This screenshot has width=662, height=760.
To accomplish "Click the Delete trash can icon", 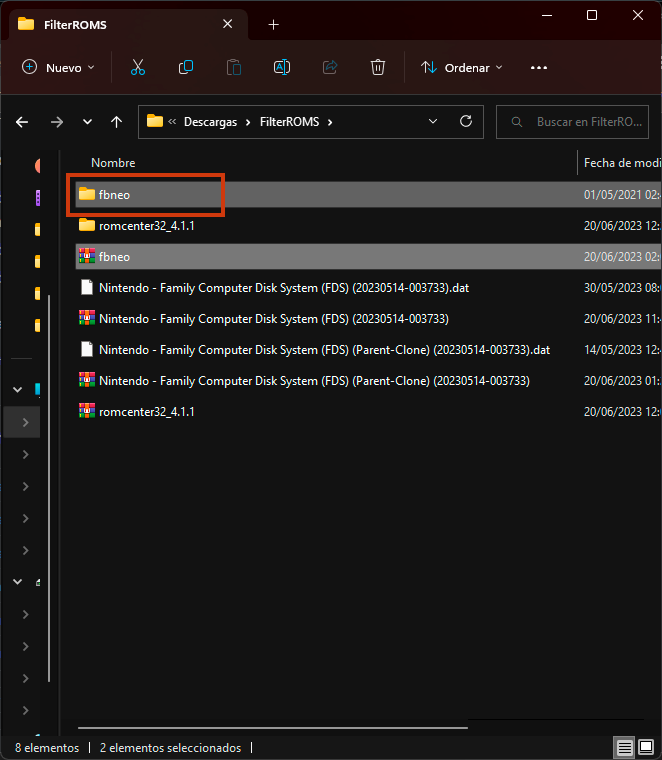I will [x=378, y=67].
